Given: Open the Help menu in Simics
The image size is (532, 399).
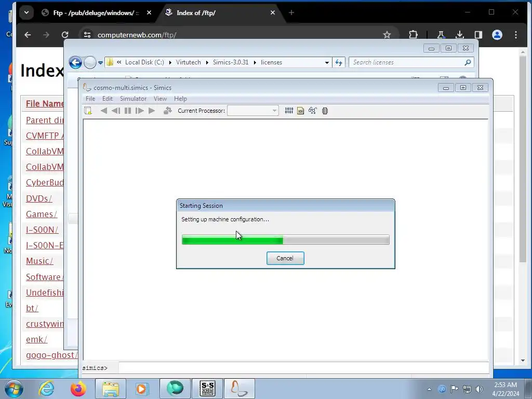Looking at the screenshot, I should click(180, 99).
